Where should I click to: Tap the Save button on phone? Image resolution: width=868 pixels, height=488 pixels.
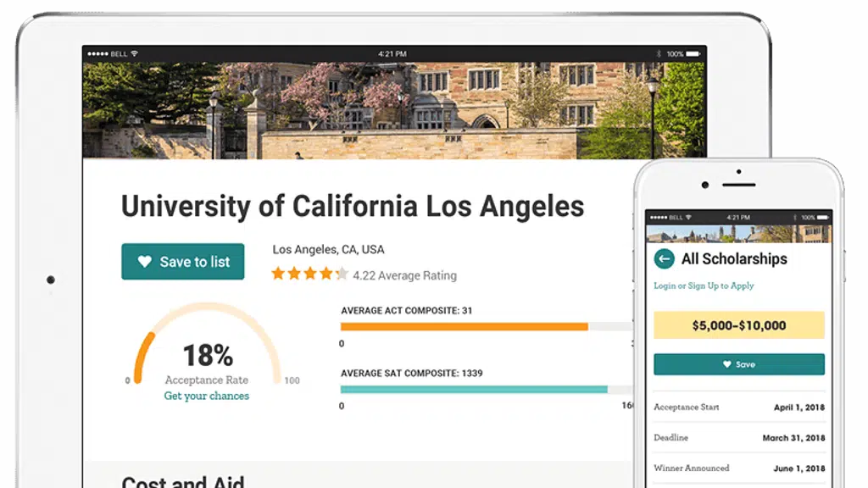(739, 364)
